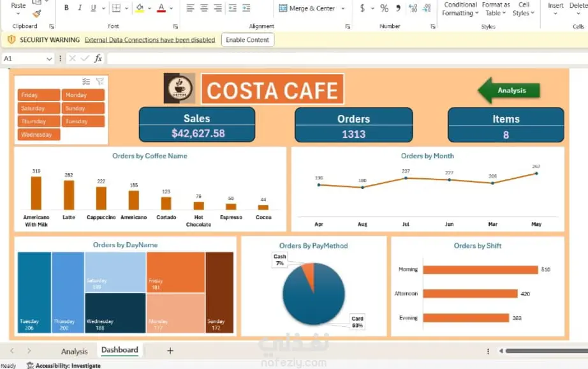Select Saturday in the slicer
The width and height of the screenshot is (588, 369).
pos(39,108)
